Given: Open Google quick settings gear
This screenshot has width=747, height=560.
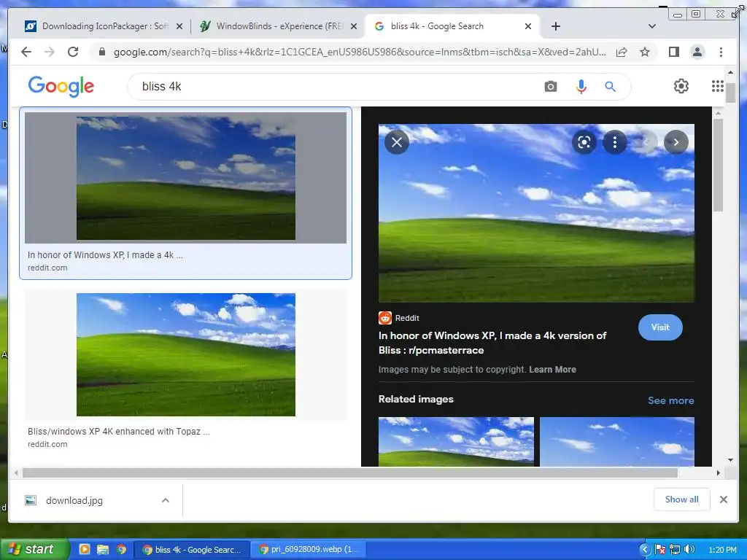Looking at the screenshot, I should point(681,86).
